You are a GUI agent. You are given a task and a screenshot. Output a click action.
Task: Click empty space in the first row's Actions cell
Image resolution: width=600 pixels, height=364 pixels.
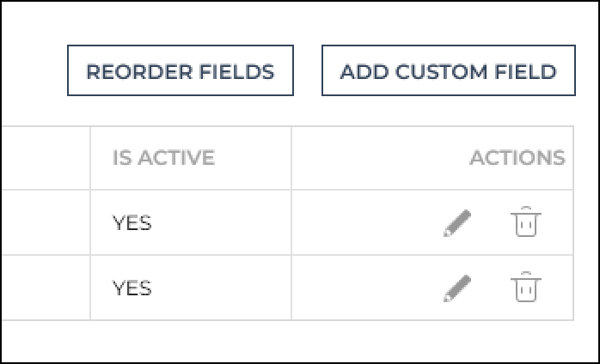[x=364, y=222]
